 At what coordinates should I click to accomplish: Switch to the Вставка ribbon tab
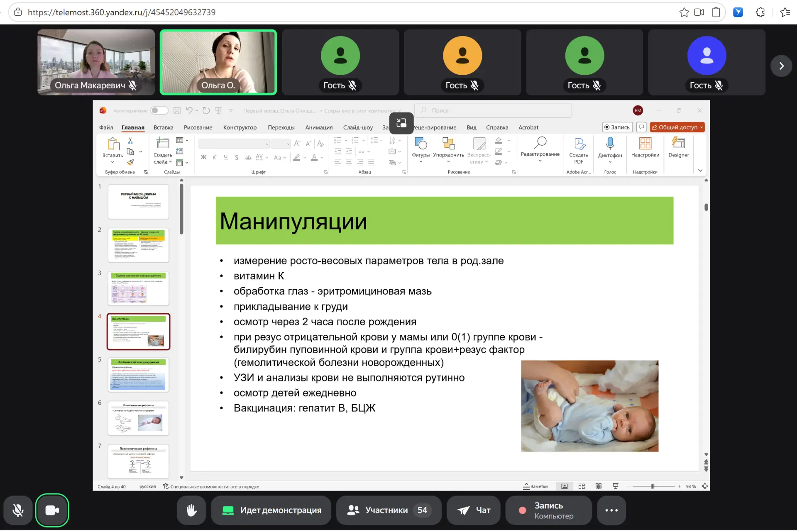pos(163,127)
